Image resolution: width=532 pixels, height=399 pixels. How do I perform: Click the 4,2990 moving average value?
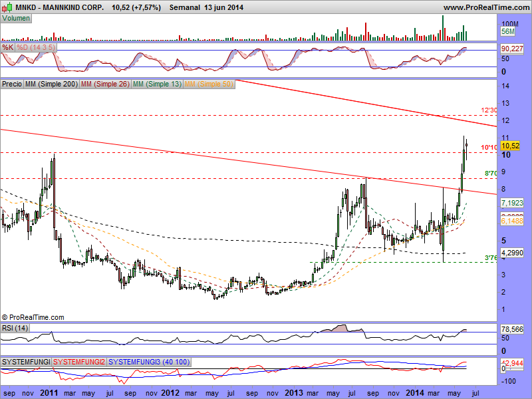pos(512,253)
